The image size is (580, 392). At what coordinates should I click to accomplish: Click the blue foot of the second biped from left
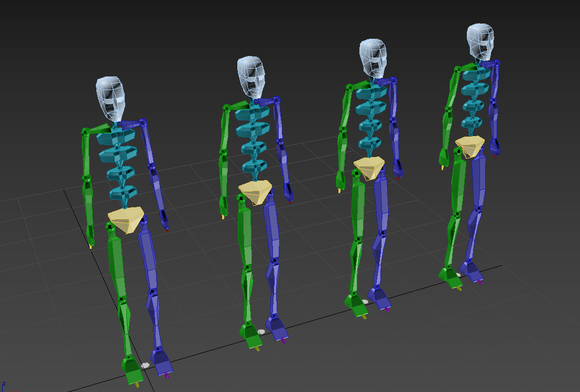(276, 328)
